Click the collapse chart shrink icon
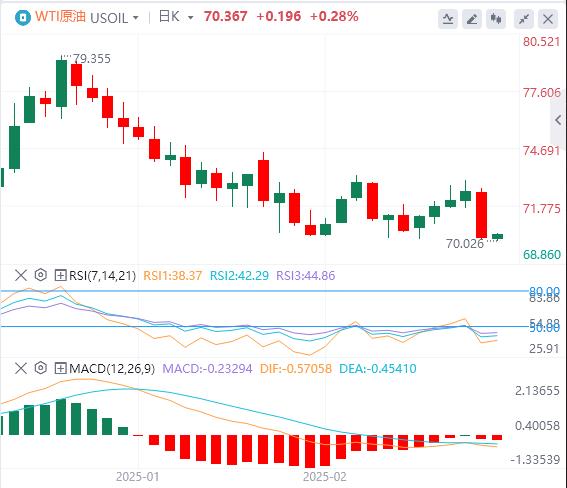Screen dimensions: 567x488 pyautogui.click(x=524, y=19)
